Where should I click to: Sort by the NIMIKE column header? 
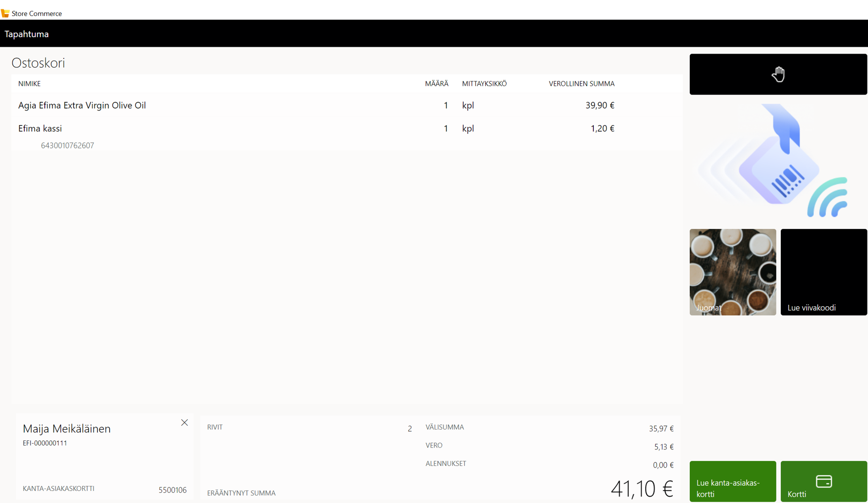tap(29, 84)
